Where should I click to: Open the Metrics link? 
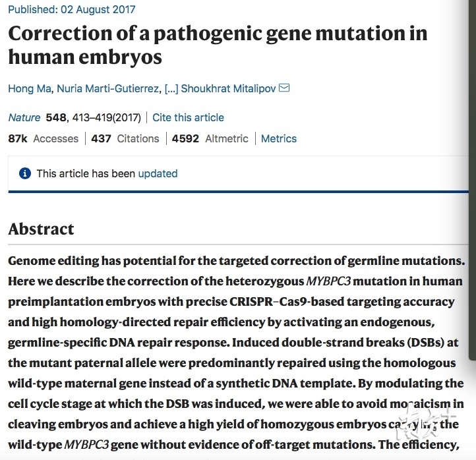click(x=279, y=138)
